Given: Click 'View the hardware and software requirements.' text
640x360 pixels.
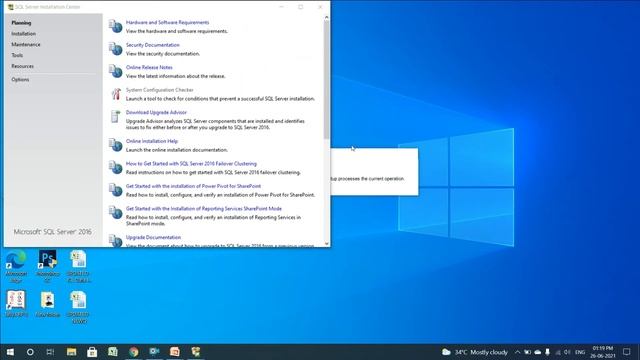Looking at the screenshot, I should (177, 31).
